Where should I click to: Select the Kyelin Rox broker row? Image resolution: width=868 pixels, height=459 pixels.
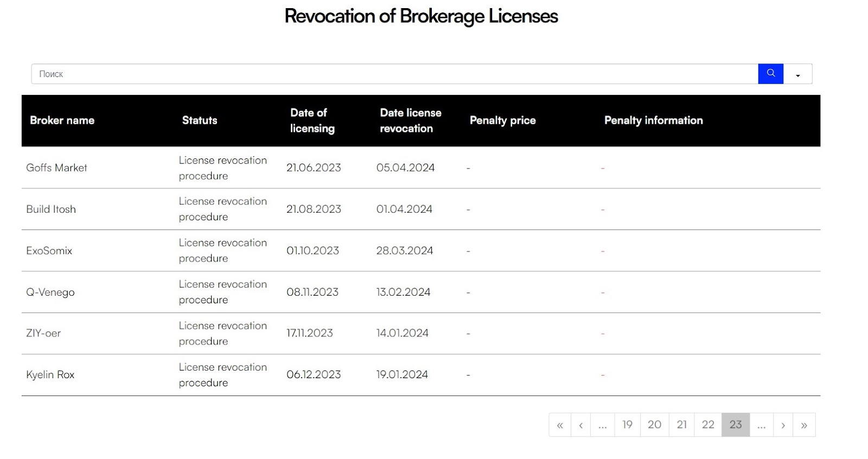pos(50,375)
